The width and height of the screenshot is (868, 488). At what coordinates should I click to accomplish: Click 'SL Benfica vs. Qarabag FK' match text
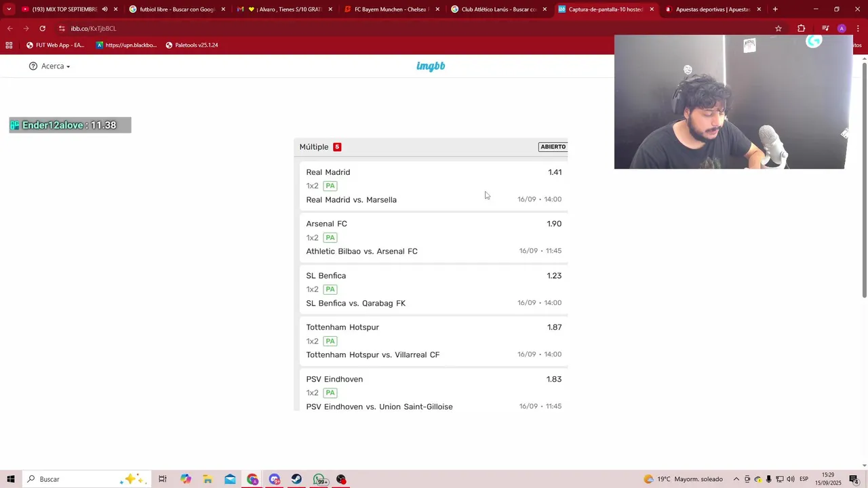(x=355, y=304)
